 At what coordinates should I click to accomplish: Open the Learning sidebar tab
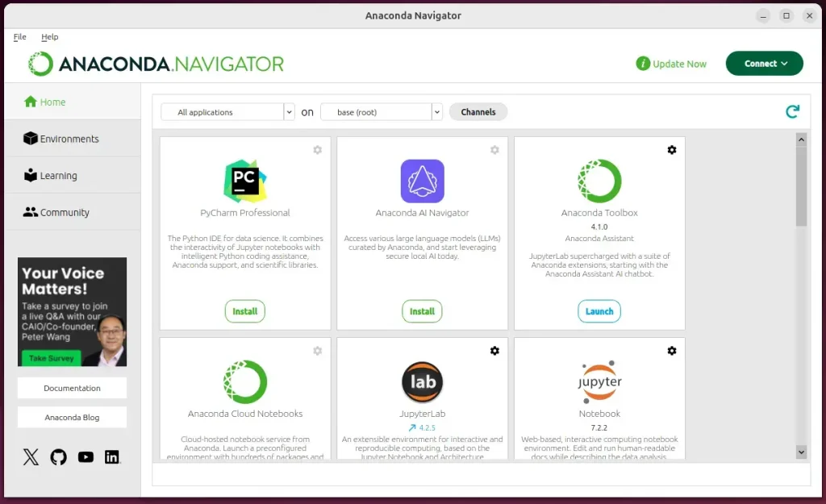(73, 175)
